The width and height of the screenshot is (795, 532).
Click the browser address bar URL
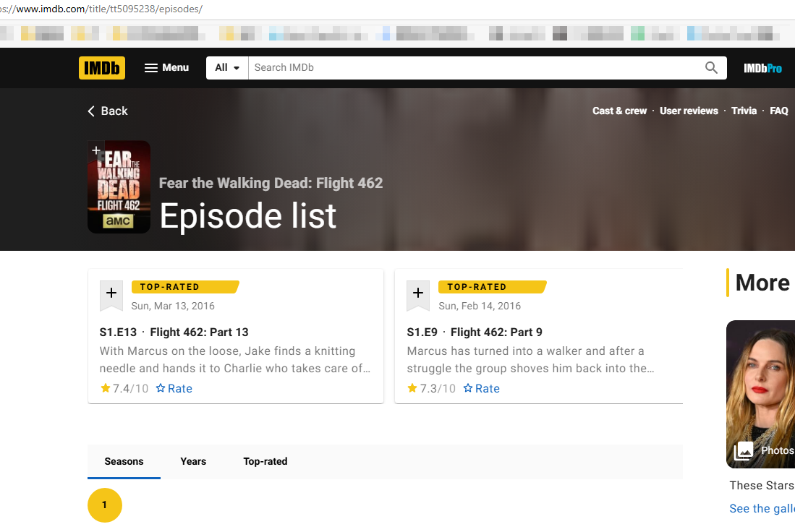[101, 9]
